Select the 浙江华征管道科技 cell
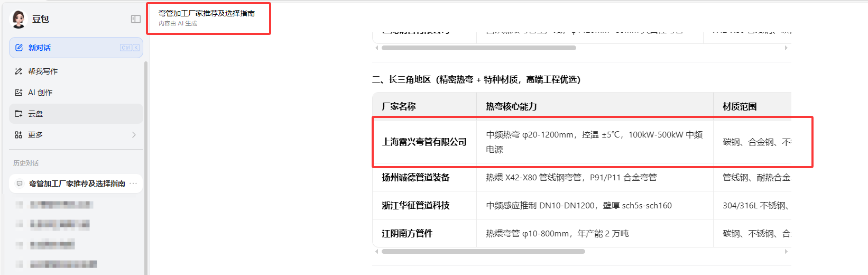Viewport: 868px width, 275px height. click(x=424, y=205)
